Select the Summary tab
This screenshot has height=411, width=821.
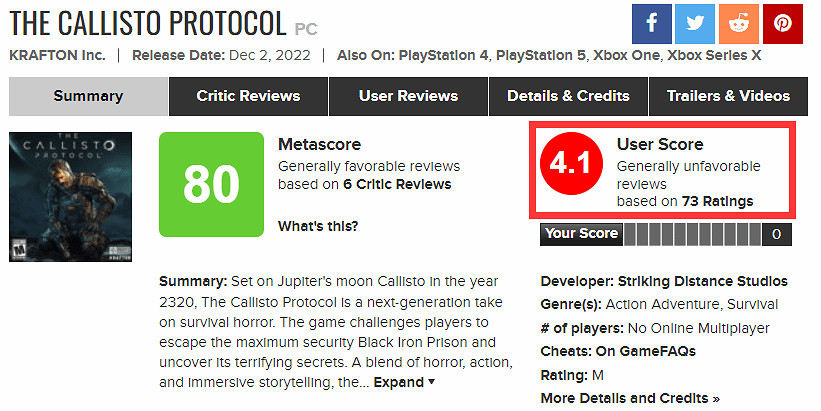88,96
